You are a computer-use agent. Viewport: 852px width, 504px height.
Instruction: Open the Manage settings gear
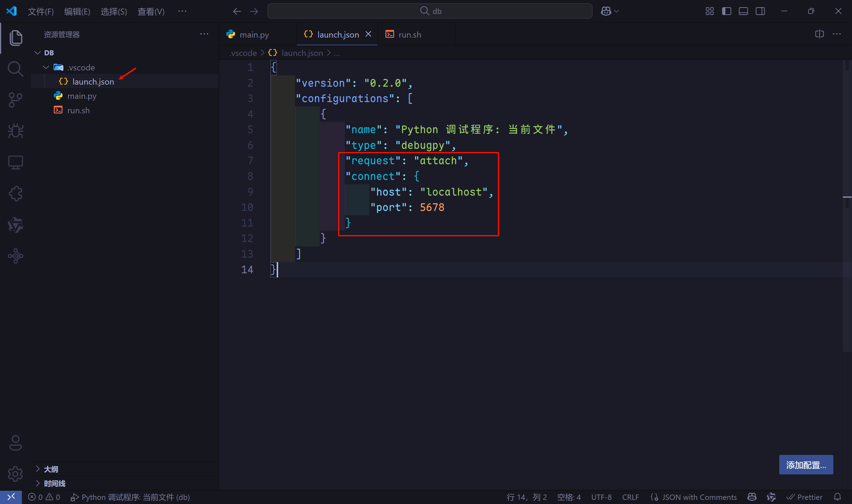pos(15,474)
